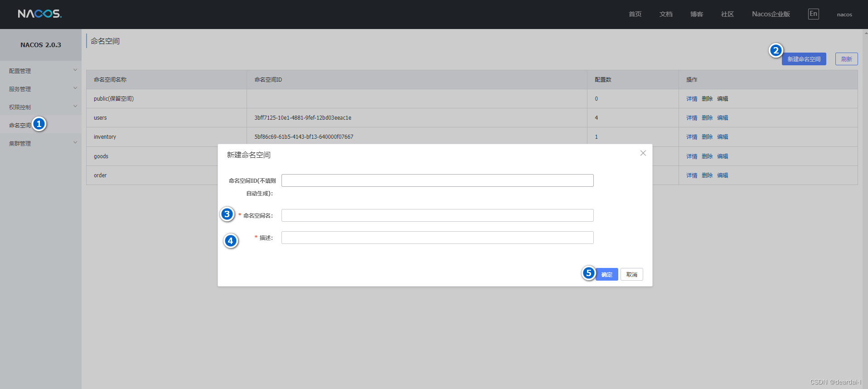Select the goods namespace name cell
The width and height of the screenshot is (868, 389).
[152, 156]
